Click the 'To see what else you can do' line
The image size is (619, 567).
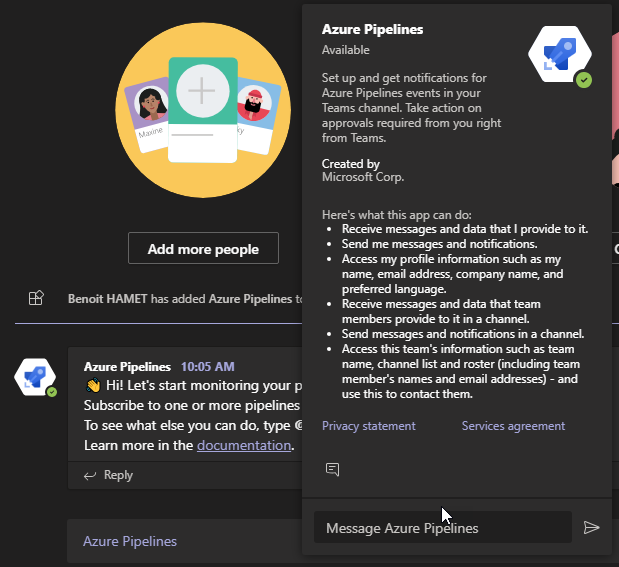click(x=193, y=425)
